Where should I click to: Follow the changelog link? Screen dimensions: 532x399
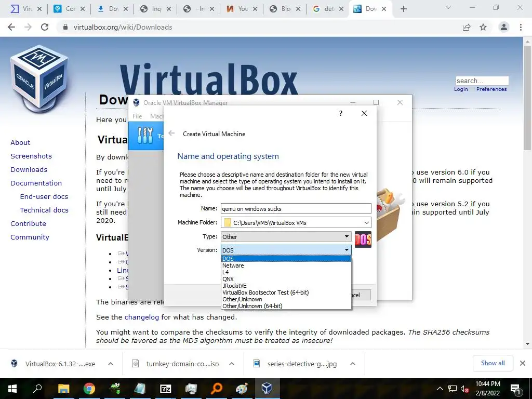pyautogui.click(x=142, y=317)
